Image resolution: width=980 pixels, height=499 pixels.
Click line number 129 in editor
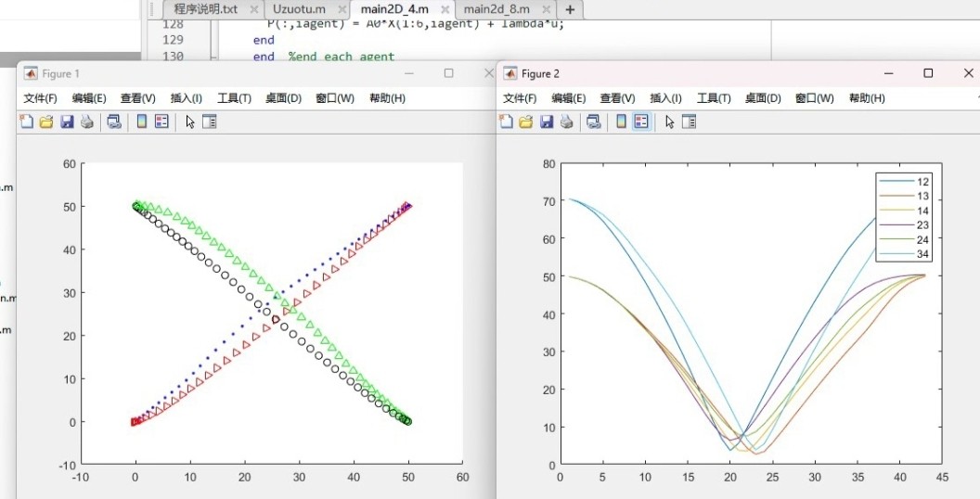pyautogui.click(x=173, y=40)
